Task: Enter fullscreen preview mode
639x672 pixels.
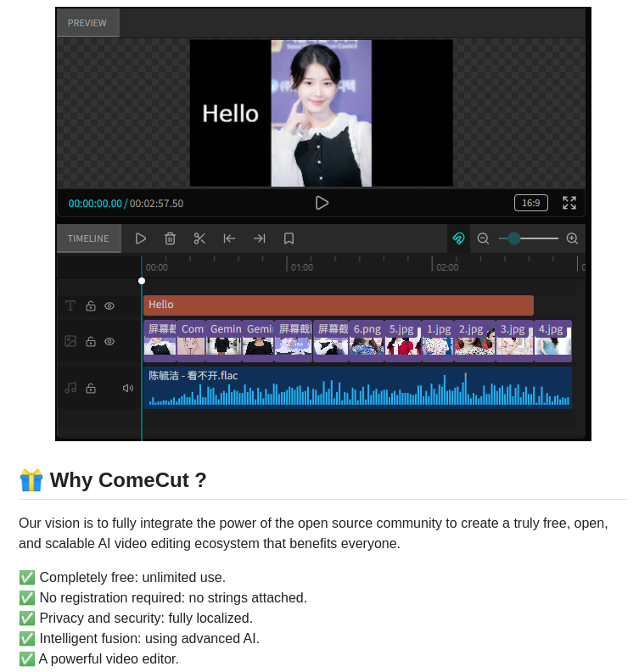Action: (x=569, y=203)
